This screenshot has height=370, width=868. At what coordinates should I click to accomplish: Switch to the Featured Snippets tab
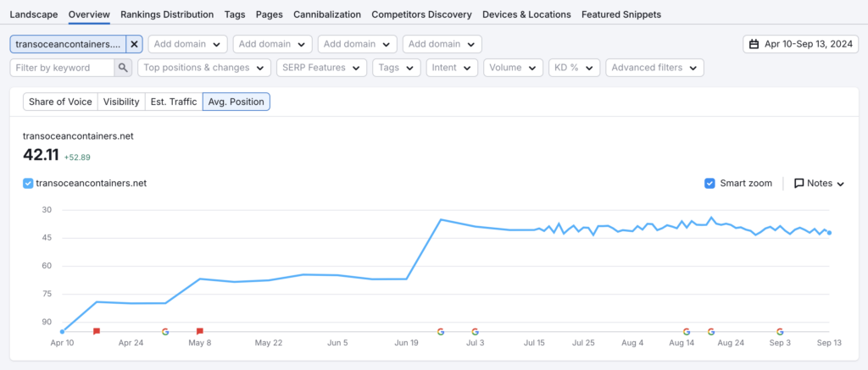click(621, 14)
